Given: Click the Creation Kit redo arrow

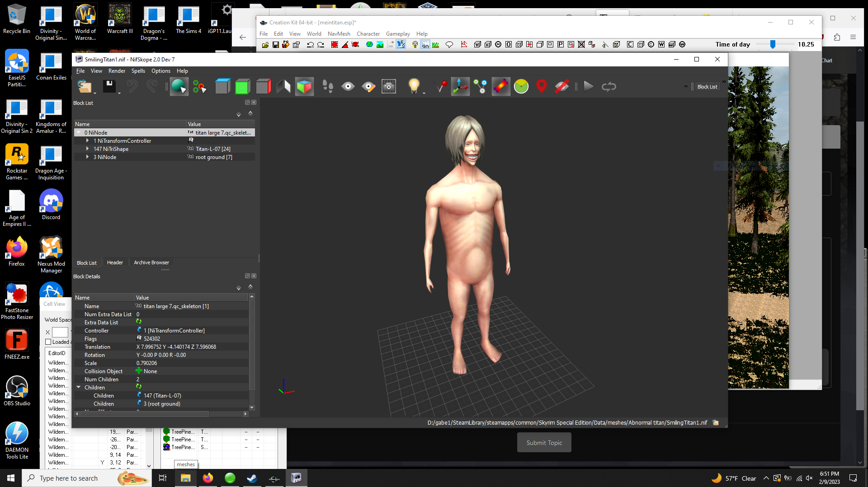Looking at the screenshot, I should pyautogui.click(x=321, y=45).
